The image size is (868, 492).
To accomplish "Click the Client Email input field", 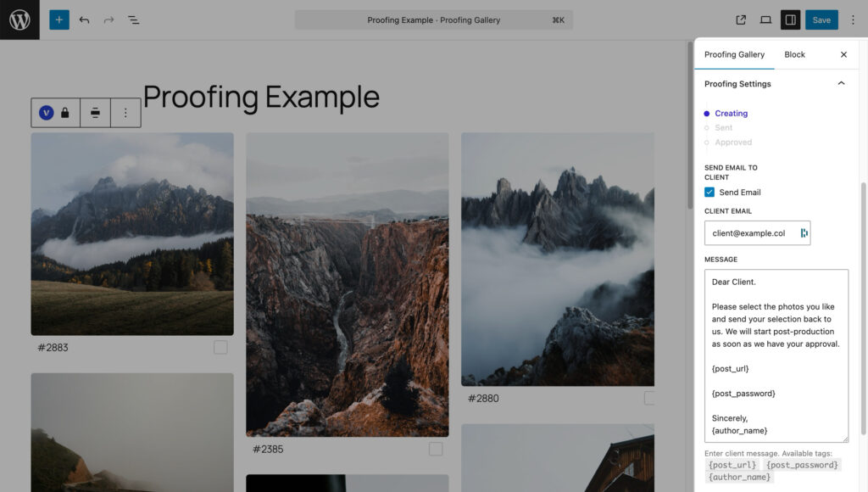I will tap(750, 233).
